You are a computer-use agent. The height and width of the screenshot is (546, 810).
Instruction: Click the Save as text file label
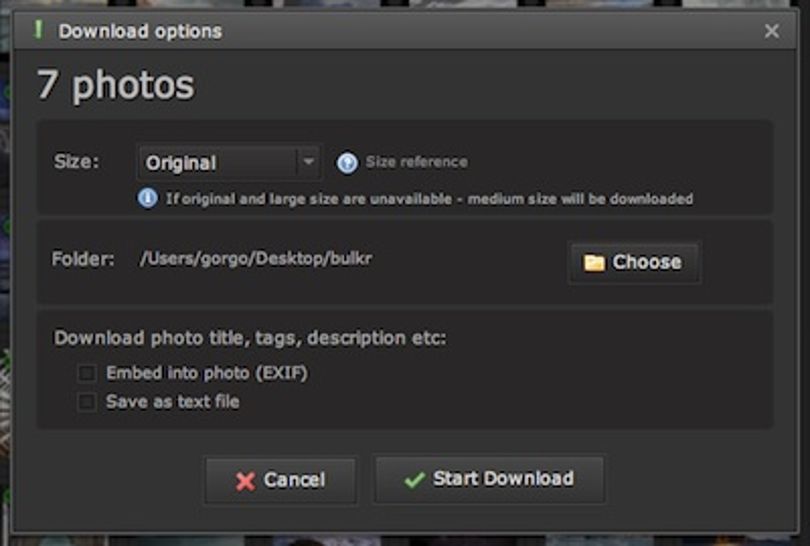(x=173, y=402)
